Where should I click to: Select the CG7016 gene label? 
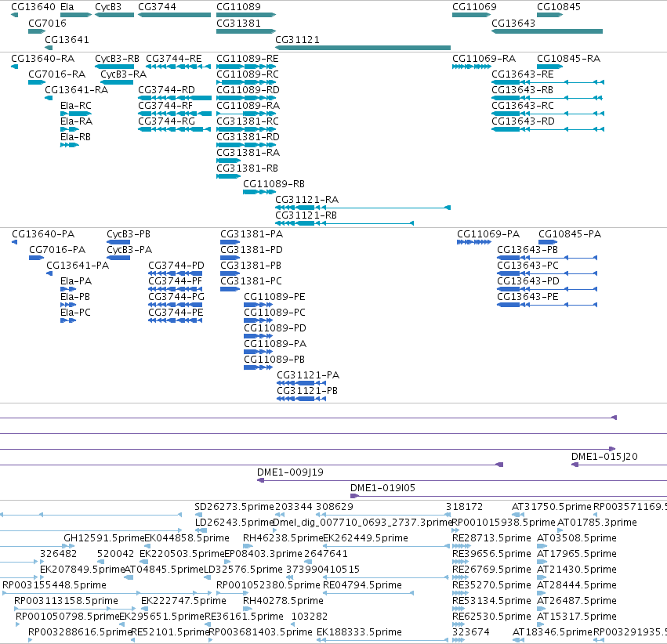47,24
